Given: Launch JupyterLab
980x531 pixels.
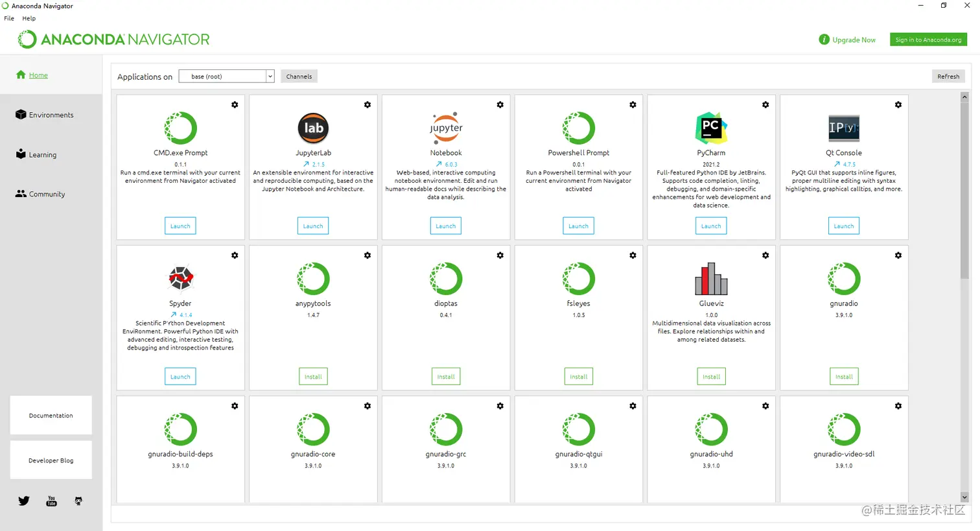Looking at the screenshot, I should click(x=313, y=226).
